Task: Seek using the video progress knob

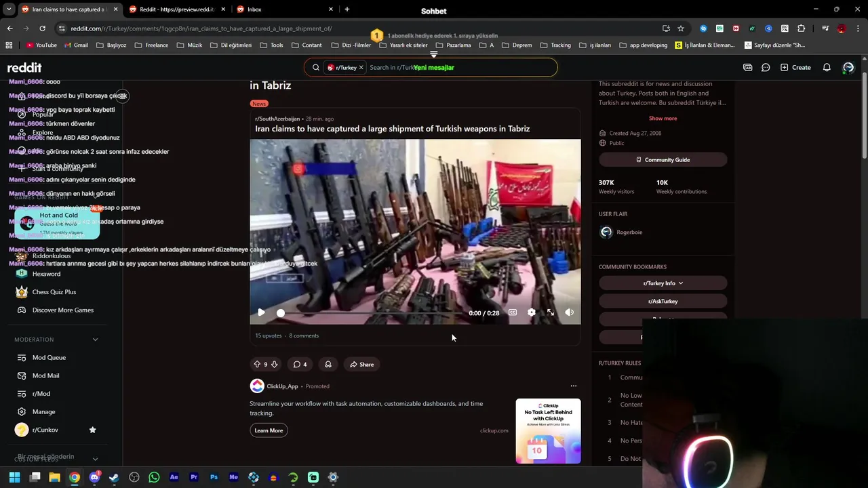Action: 281,313
